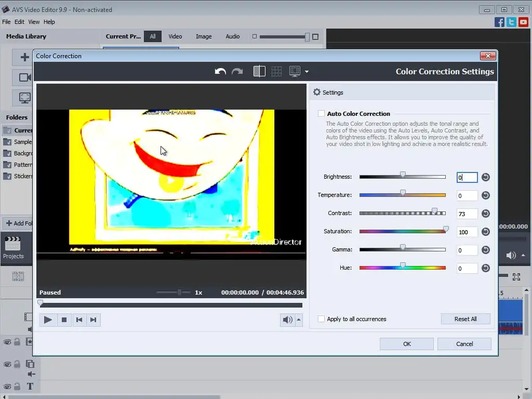
Task: Reset the Contrast value
Action: [x=486, y=214]
